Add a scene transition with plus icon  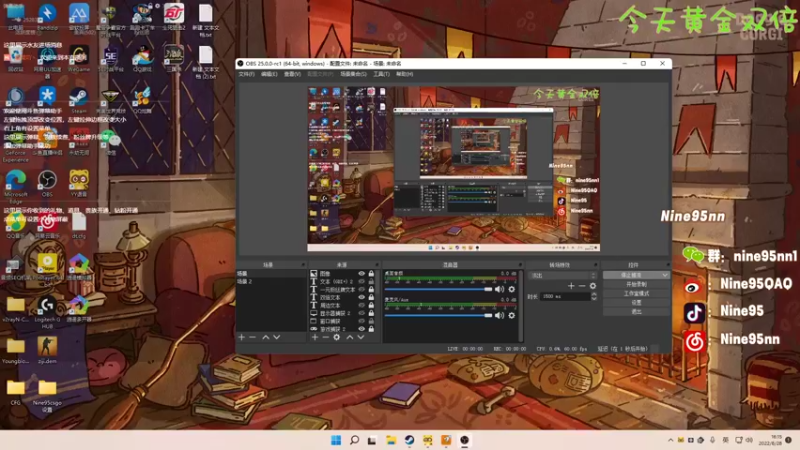tap(571, 286)
